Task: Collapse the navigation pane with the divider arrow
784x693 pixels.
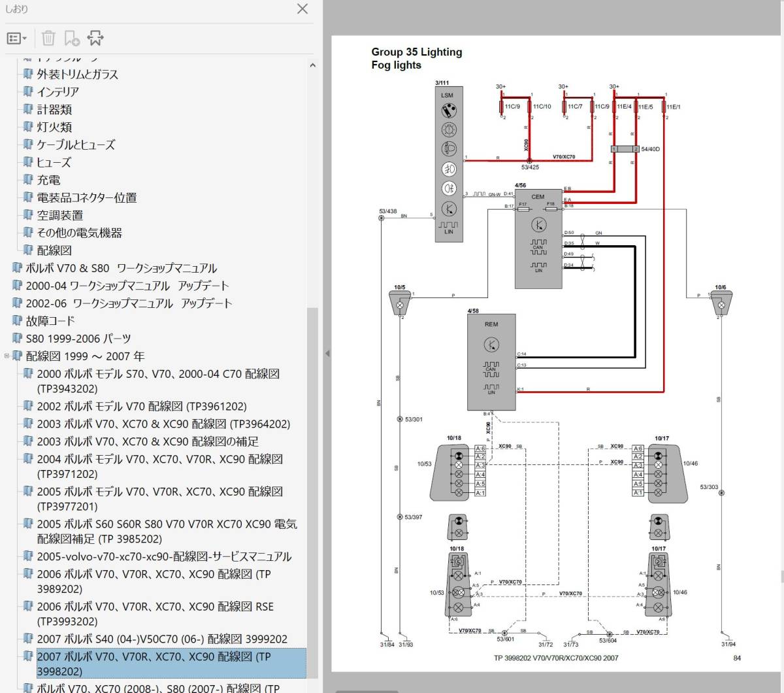Action: (327, 354)
